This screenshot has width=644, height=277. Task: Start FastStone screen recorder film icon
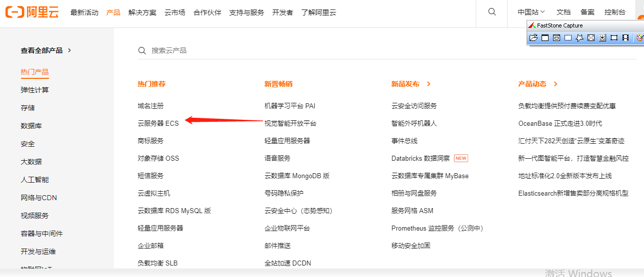(x=626, y=38)
